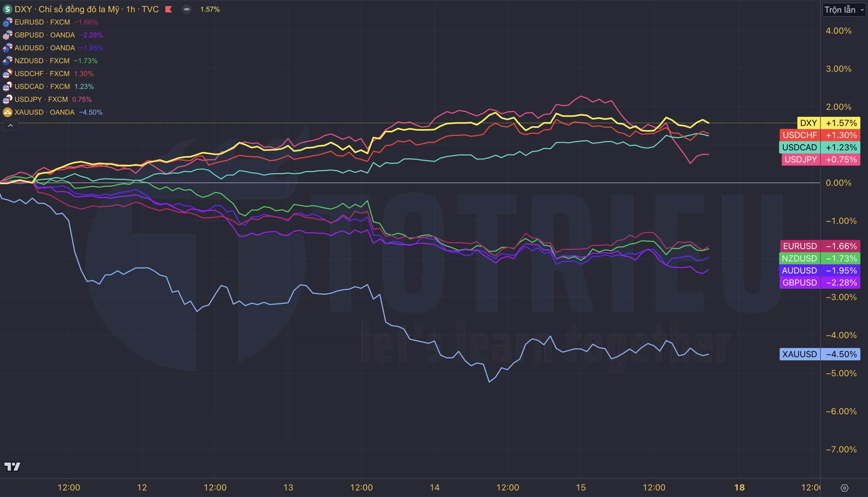Click the XAUUSD gold bar icon
This screenshot has width=868, height=497.
tap(7, 112)
